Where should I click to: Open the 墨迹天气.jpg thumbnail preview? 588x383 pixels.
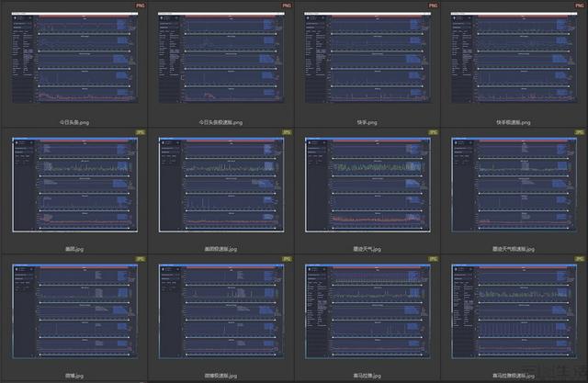[x=367, y=185]
